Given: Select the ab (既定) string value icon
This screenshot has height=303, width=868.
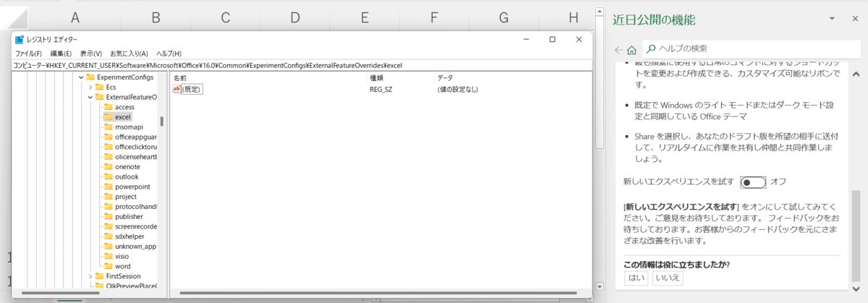Looking at the screenshot, I should tap(176, 89).
